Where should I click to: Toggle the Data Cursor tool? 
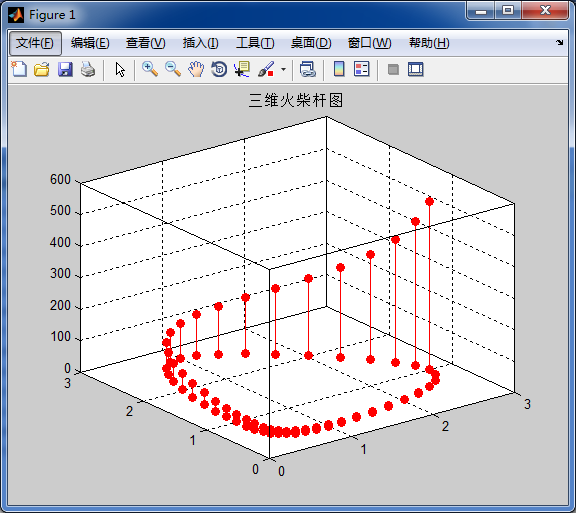click(242, 69)
